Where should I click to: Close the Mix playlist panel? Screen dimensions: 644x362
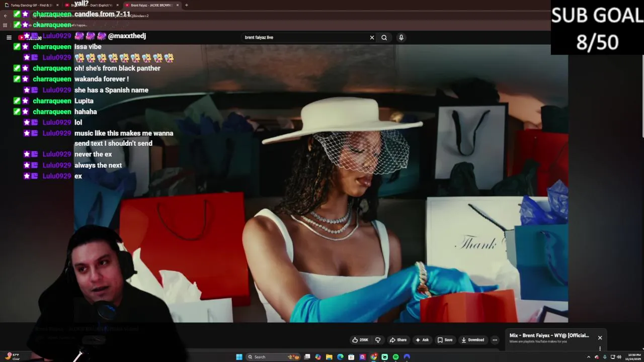click(x=600, y=338)
